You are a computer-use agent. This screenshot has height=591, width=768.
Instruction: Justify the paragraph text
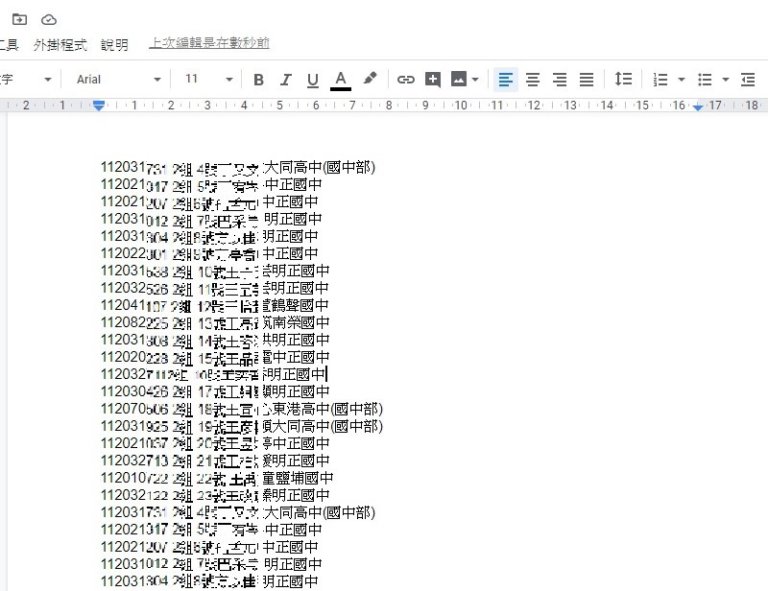pos(586,80)
